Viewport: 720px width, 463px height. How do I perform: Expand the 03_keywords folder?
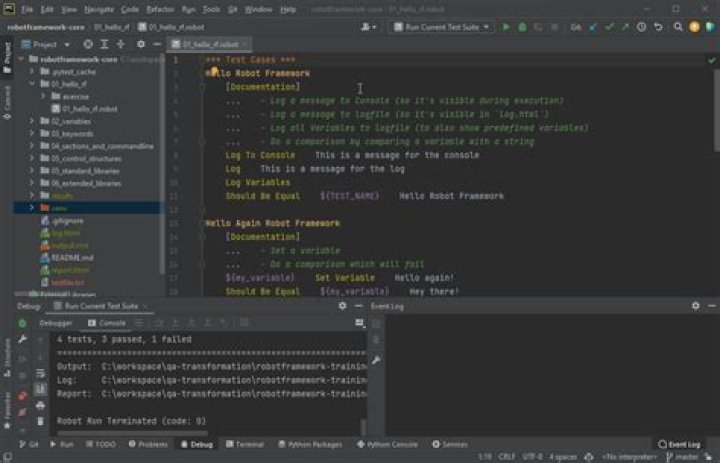point(32,134)
